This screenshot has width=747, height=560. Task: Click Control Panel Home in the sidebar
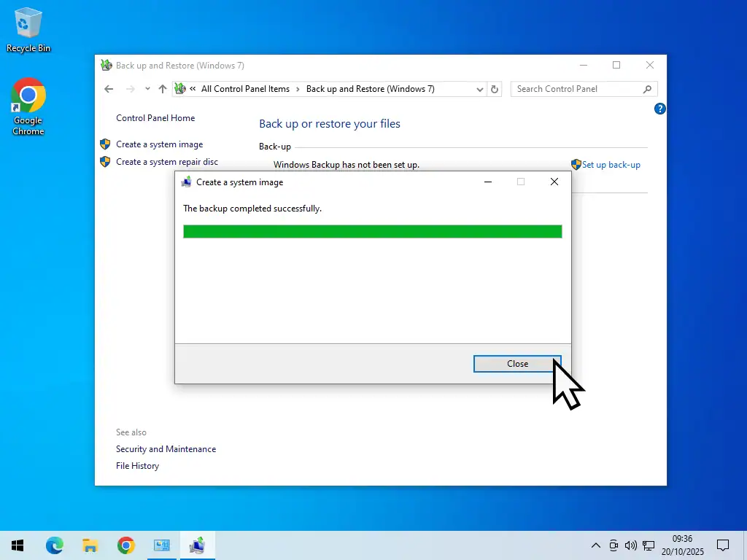[155, 117]
